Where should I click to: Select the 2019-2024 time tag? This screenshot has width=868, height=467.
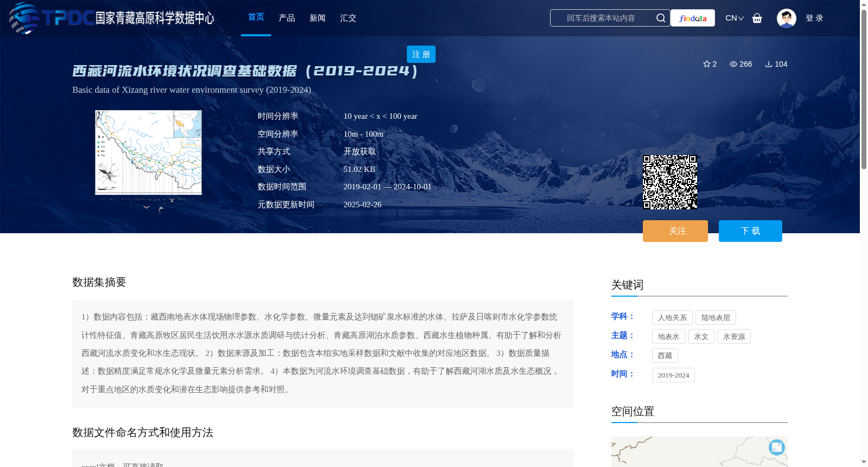tap(673, 375)
